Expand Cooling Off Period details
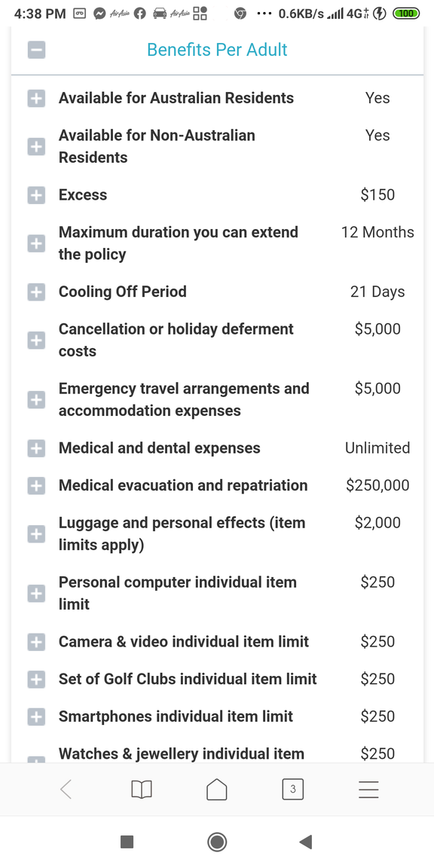The width and height of the screenshot is (434, 868). point(36,292)
